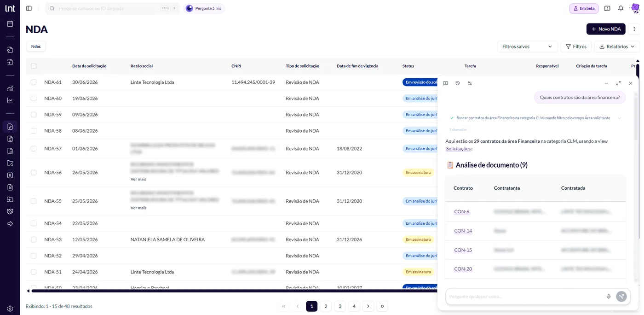Click the Lnt logo in the sidebar
The height and width of the screenshot is (315, 644).
pyautogui.click(x=10, y=8)
